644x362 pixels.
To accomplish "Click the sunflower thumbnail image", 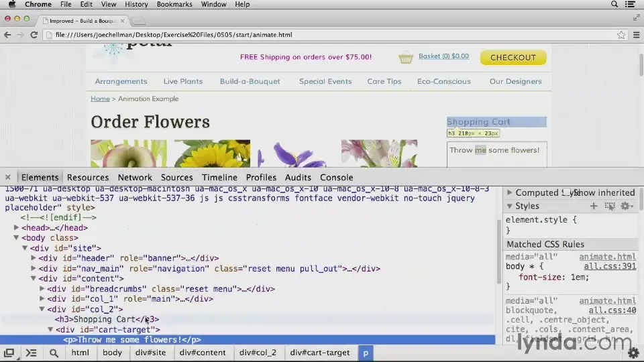I will pos(213,154).
